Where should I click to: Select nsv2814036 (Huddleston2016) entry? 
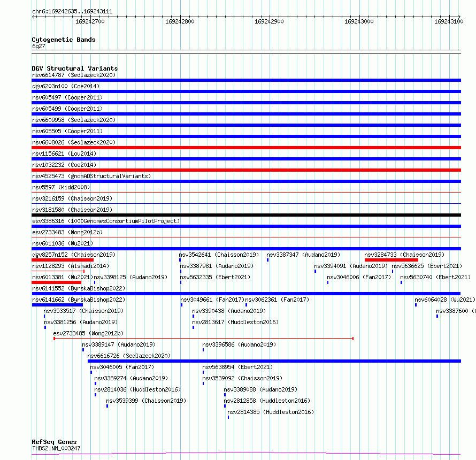click(x=137, y=389)
